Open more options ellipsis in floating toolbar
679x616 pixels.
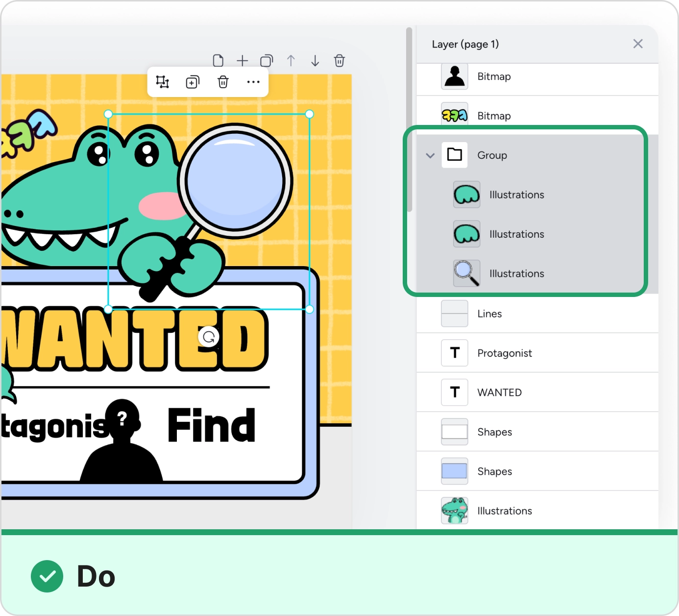click(253, 82)
